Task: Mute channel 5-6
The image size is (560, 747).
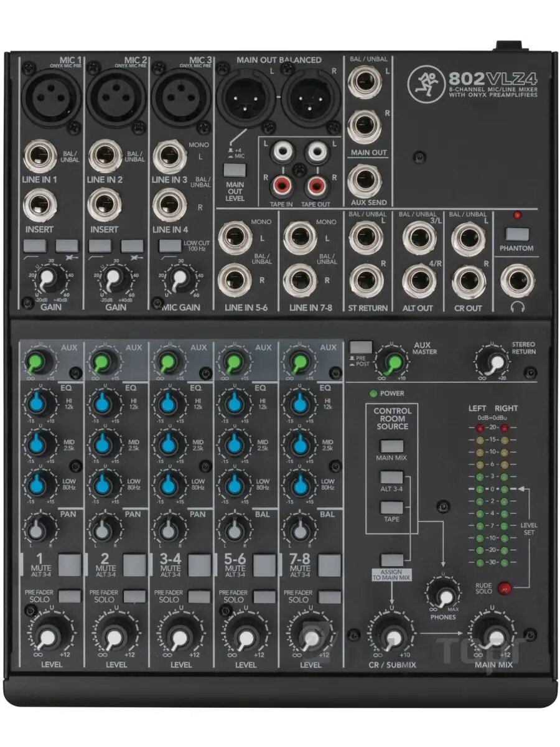Action: coord(264,564)
